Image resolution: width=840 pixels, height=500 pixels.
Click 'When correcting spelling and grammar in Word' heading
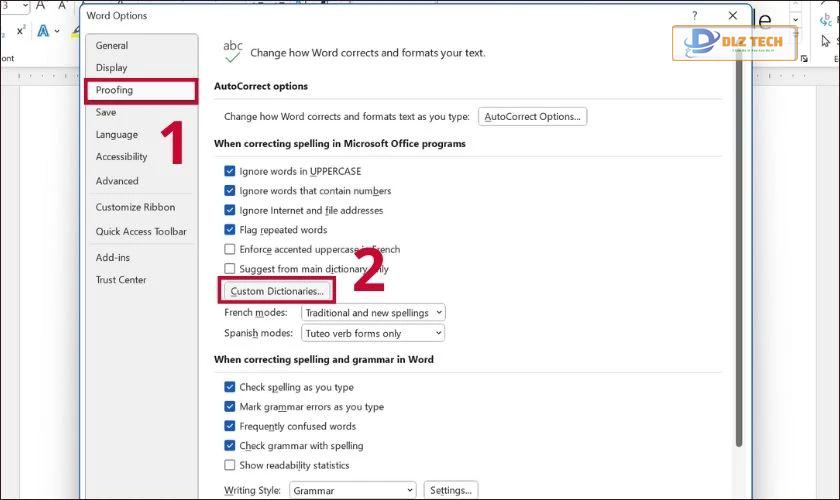click(324, 360)
